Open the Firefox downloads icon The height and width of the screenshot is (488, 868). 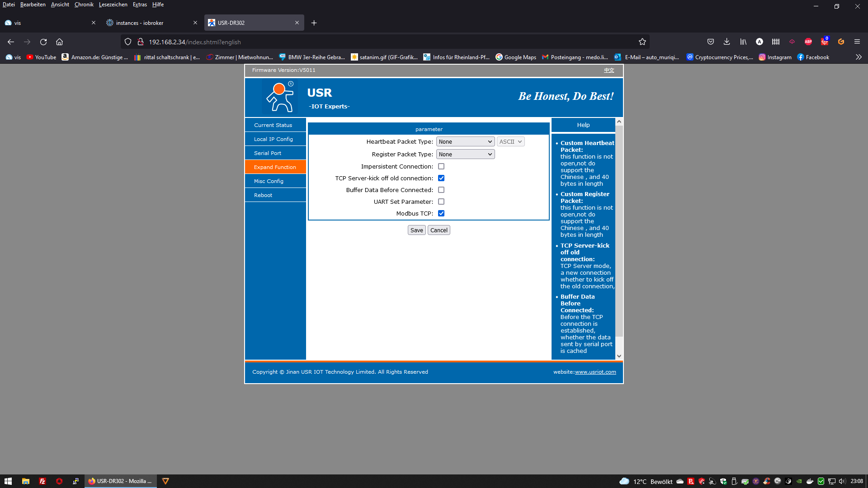coord(726,42)
